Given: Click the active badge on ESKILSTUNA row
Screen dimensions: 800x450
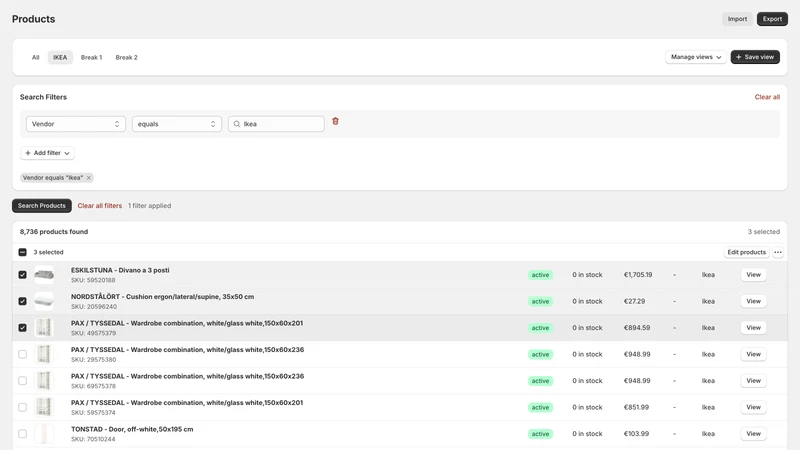Looking at the screenshot, I should point(540,275).
